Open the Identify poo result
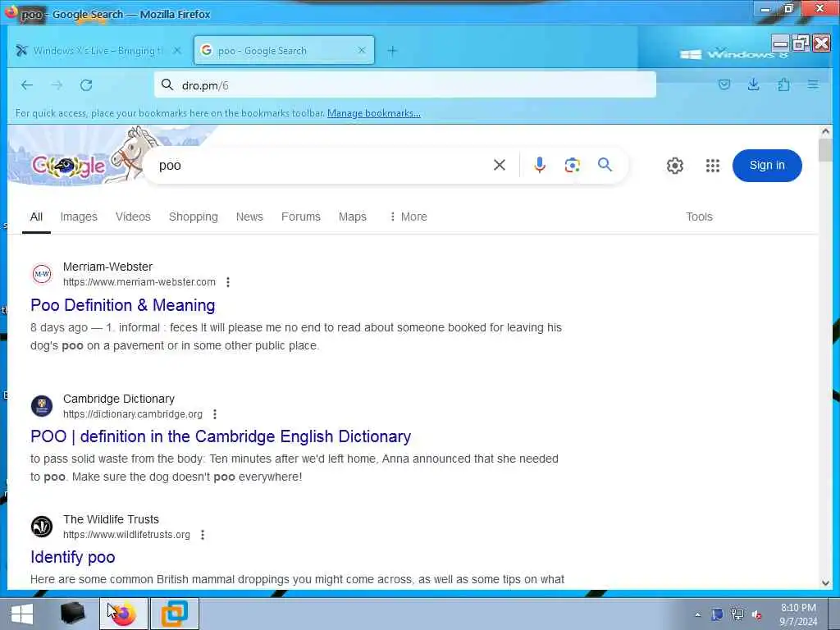The width and height of the screenshot is (840, 630). click(x=73, y=557)
